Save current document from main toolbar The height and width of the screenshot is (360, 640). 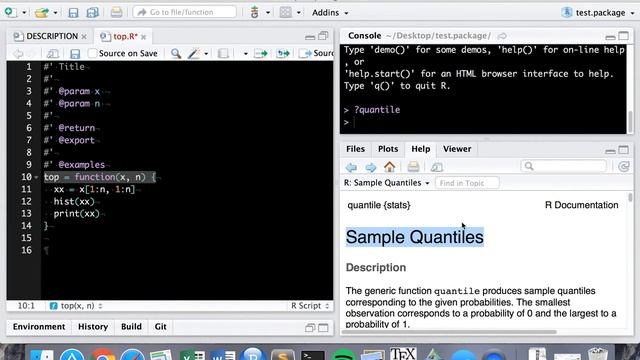click(x=73, y=13)
